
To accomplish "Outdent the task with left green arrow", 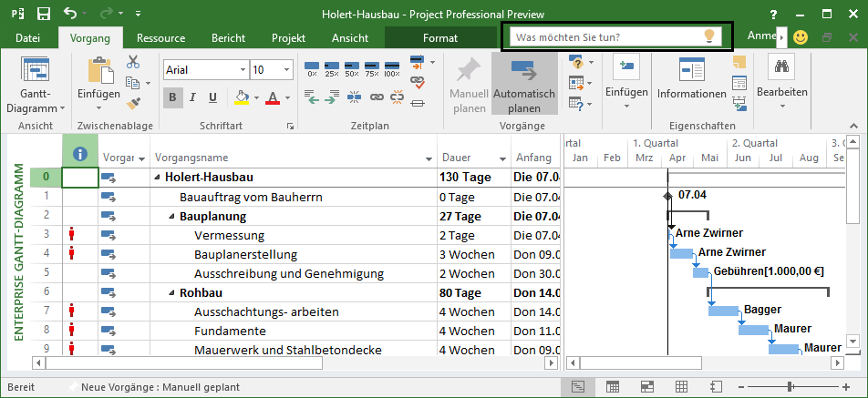I will 312,97.
